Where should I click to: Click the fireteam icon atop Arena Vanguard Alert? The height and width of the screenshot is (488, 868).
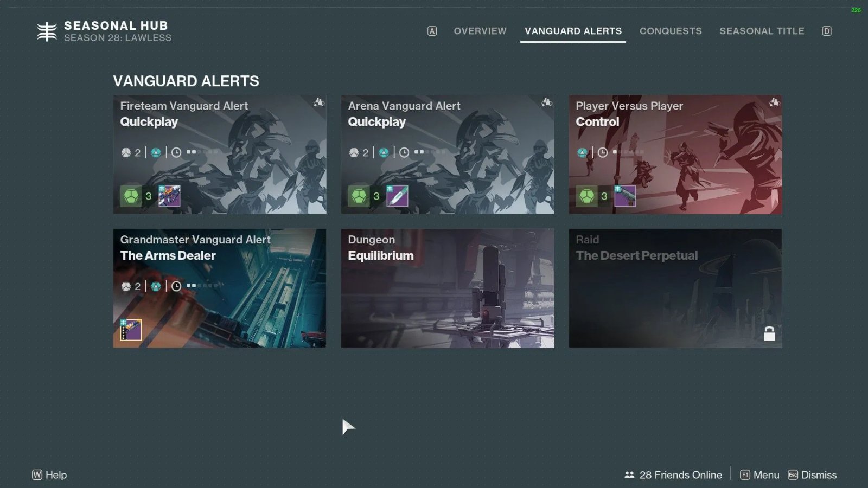(547, 102)
